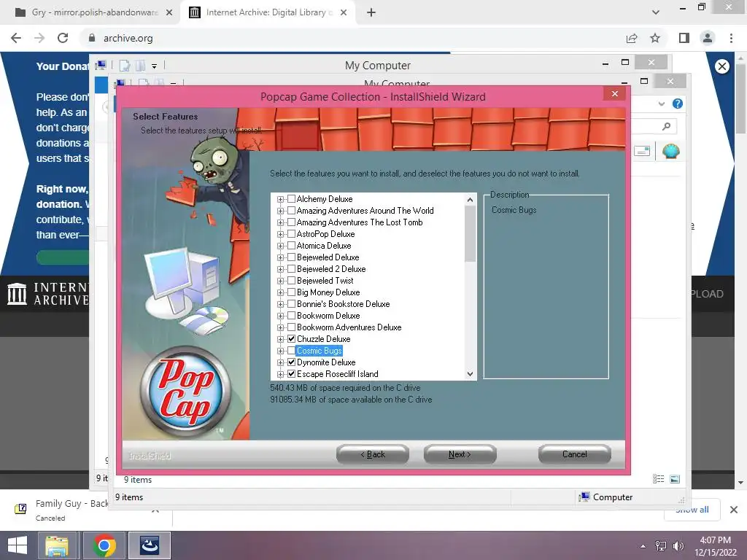Bookmark this page with star icon
This screenshot has height=560, width=747.
pos(655,38)
